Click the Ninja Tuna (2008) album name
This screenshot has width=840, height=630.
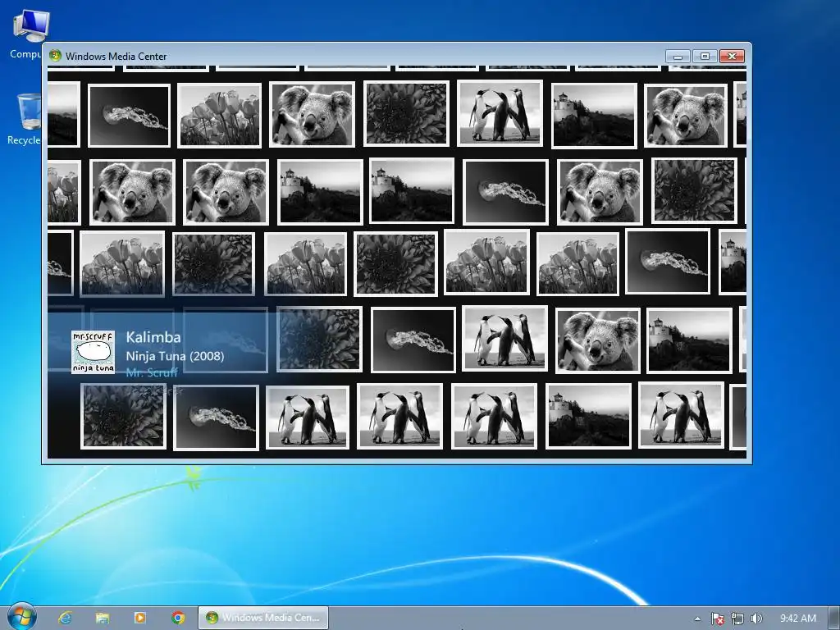[175, 356]
